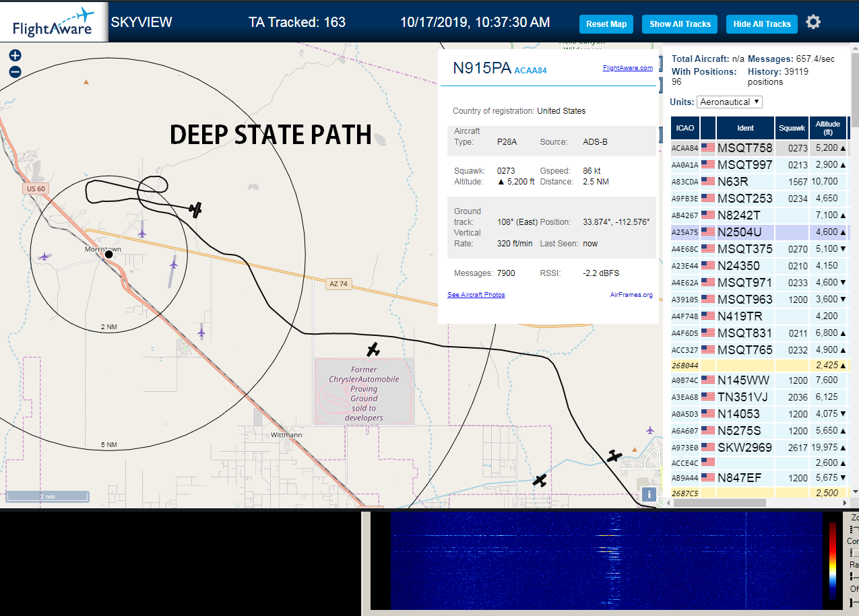This screenshot has height=616, width=859.
Task: Sort table by flag column header
Action: tap(707, 128)
